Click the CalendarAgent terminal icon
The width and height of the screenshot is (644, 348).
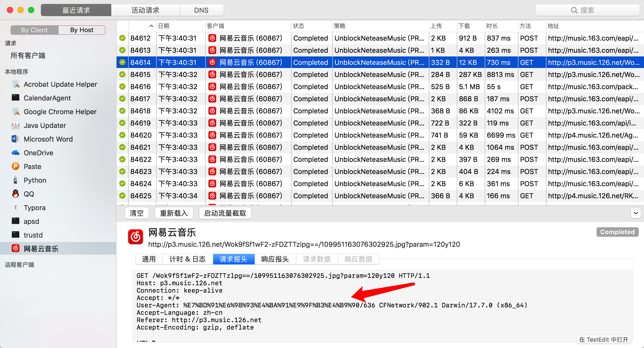[16, 98]
